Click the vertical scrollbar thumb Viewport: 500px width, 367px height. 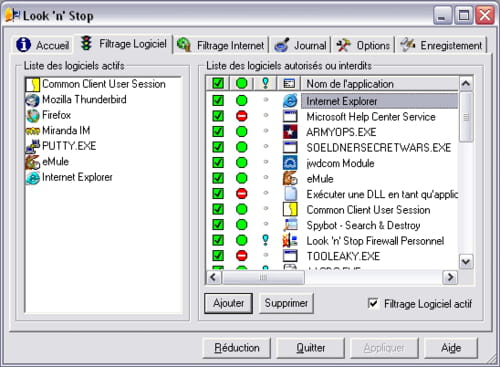point(466,117)
